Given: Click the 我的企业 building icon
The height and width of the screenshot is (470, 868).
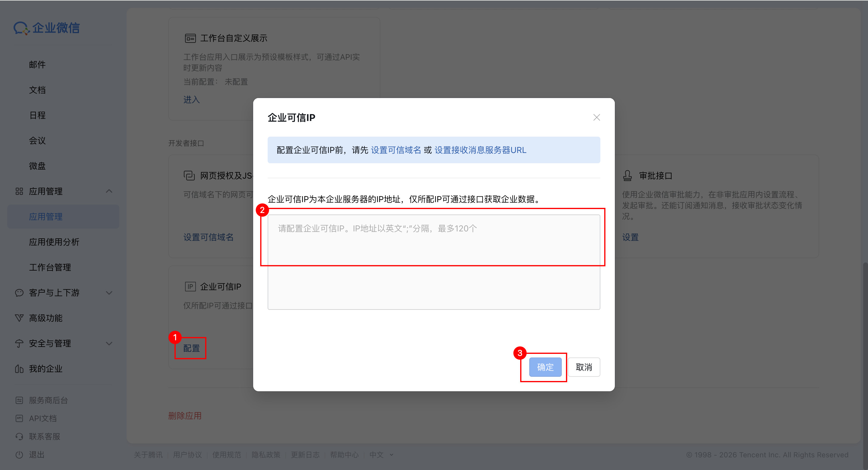Looking at the screenshot, I should [x=19, y=369].
